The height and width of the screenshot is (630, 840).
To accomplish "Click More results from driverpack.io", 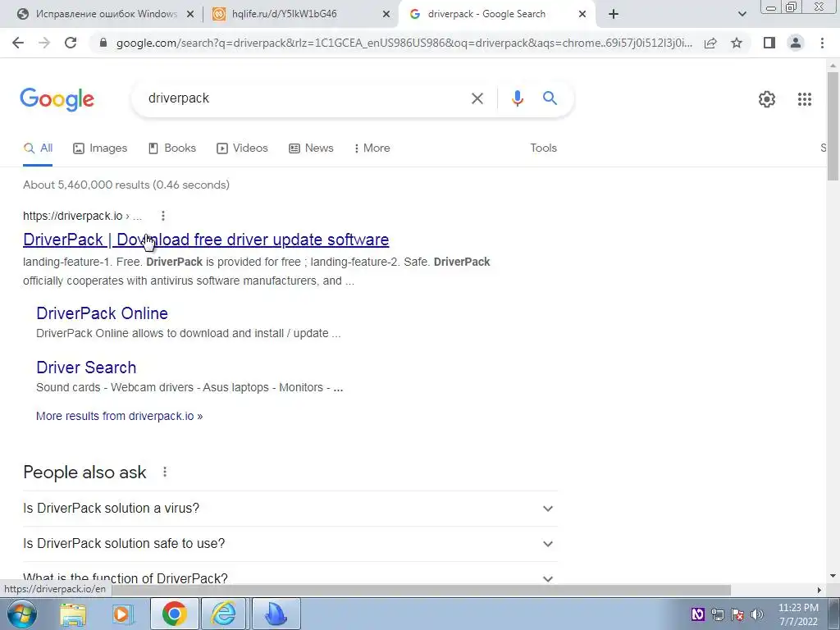I will [119, 416].
